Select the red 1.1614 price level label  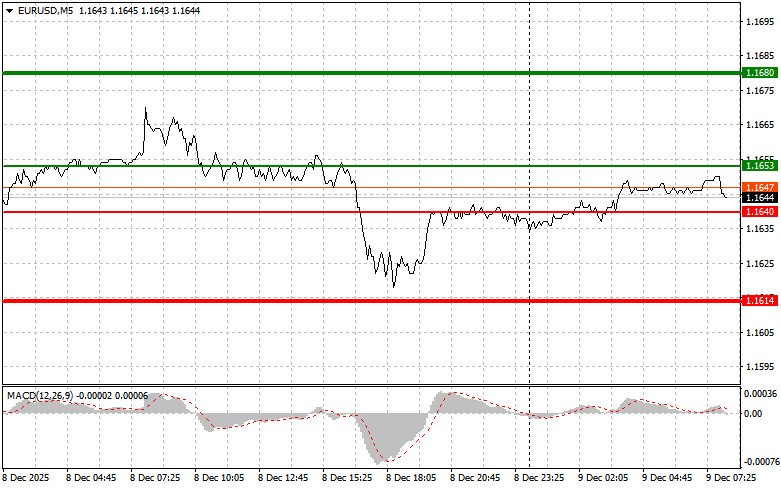click(760, 300)
